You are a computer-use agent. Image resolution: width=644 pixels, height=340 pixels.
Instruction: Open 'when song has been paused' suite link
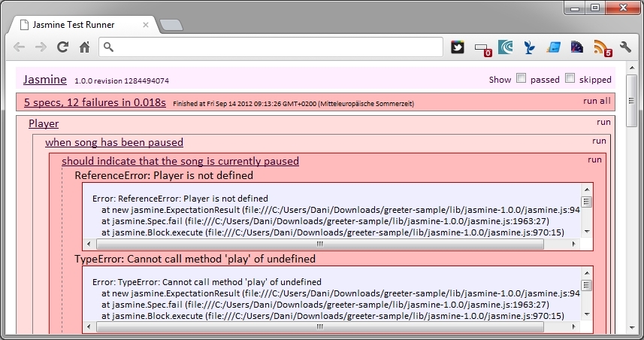[x=114, y=142]
